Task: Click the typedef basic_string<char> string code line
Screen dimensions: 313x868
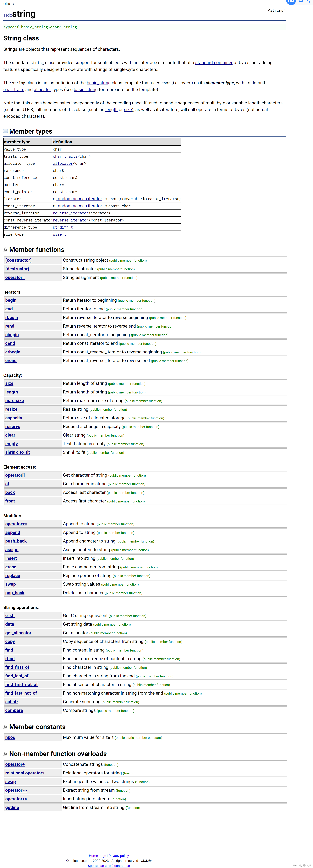Action: click(41, 27)
